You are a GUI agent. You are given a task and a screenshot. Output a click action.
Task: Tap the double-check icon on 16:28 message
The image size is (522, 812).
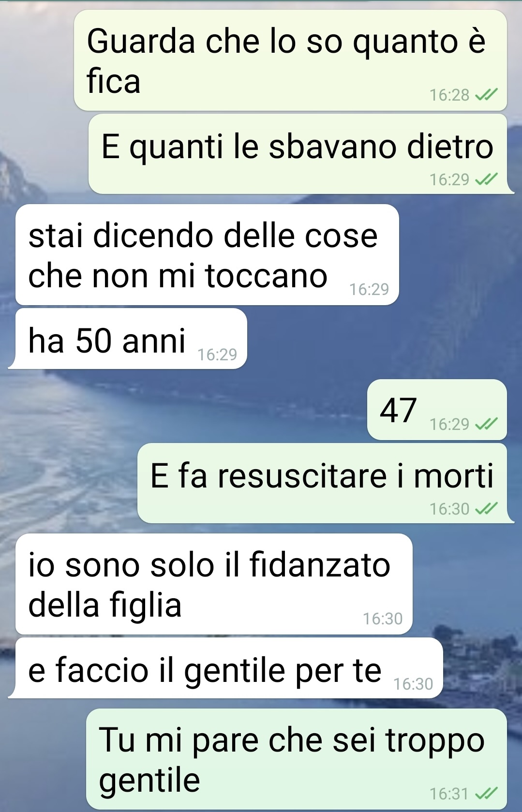[486, 95]
